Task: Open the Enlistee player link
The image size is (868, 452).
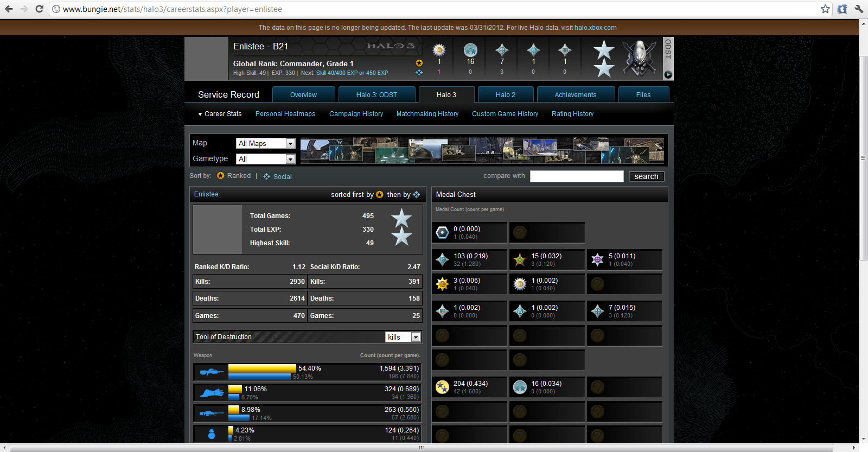Action: pyautogui.click(x=206, y=194)
